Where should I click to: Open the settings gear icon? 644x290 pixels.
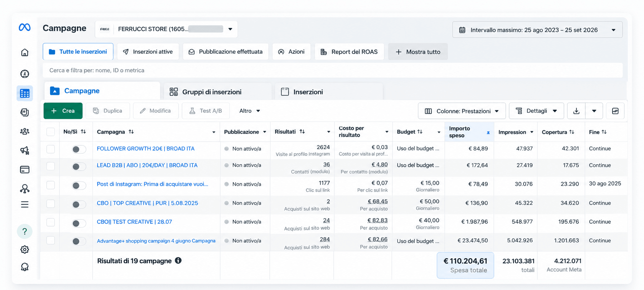pos(25,249)
